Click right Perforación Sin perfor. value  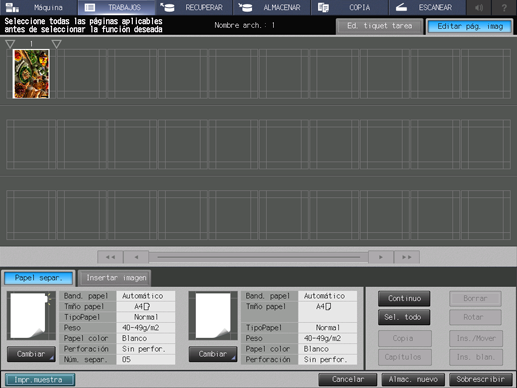[x=328, y=360]
